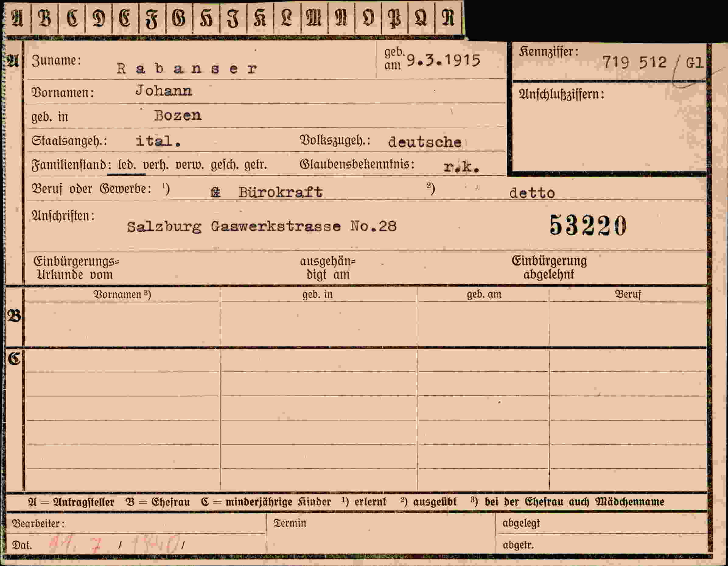728x566 pixels.
Task: Click the typed word deutsche
Action: [425, 142]
